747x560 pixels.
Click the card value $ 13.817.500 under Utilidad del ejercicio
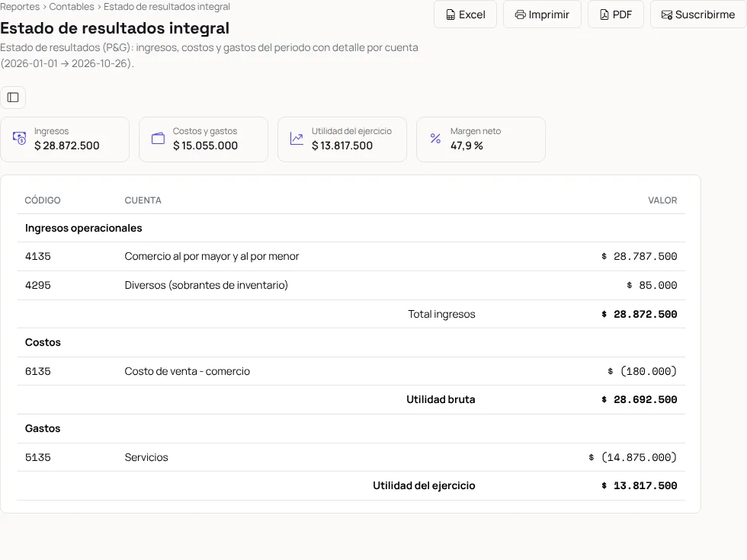tap(342, 146)
